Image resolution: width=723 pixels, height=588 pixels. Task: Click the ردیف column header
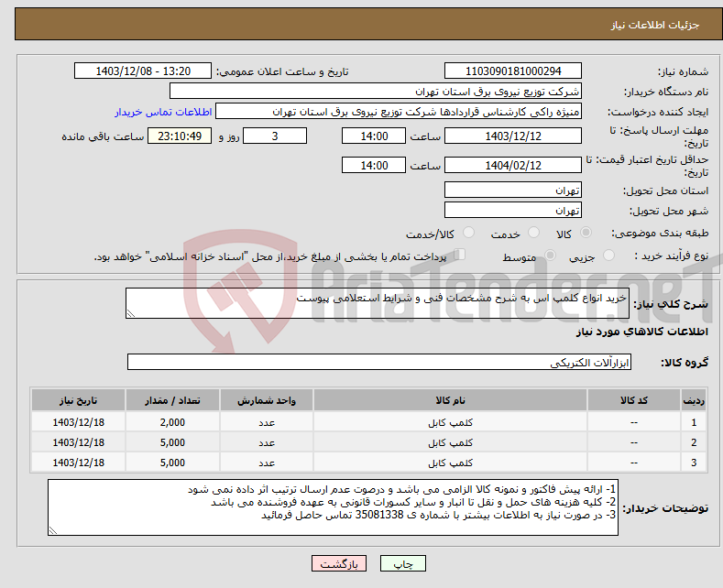click(694, 400)
